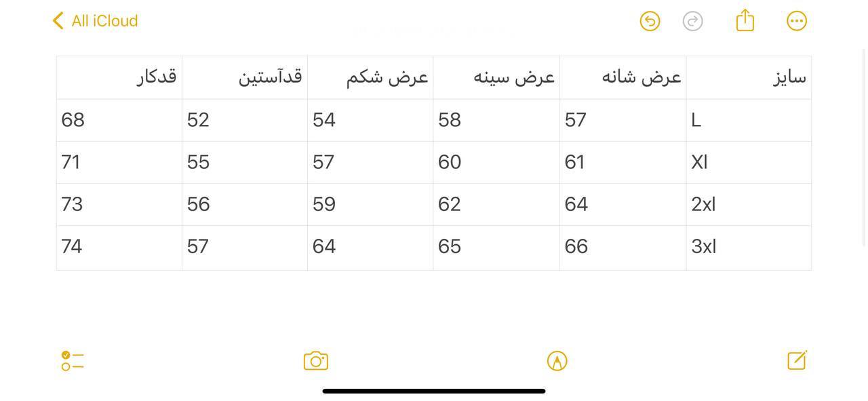868x401 pixels.
Task: Select the عرض سینه header cell
Action: tap(496, 77)
